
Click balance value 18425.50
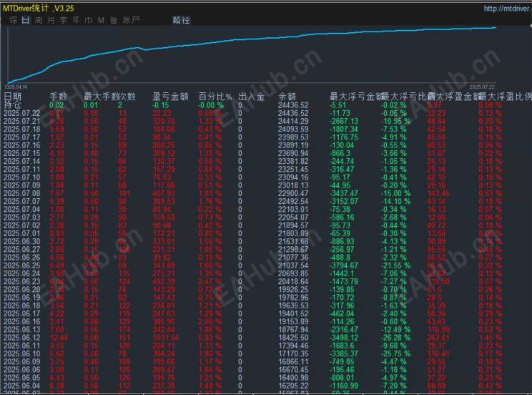pos(293,338)
